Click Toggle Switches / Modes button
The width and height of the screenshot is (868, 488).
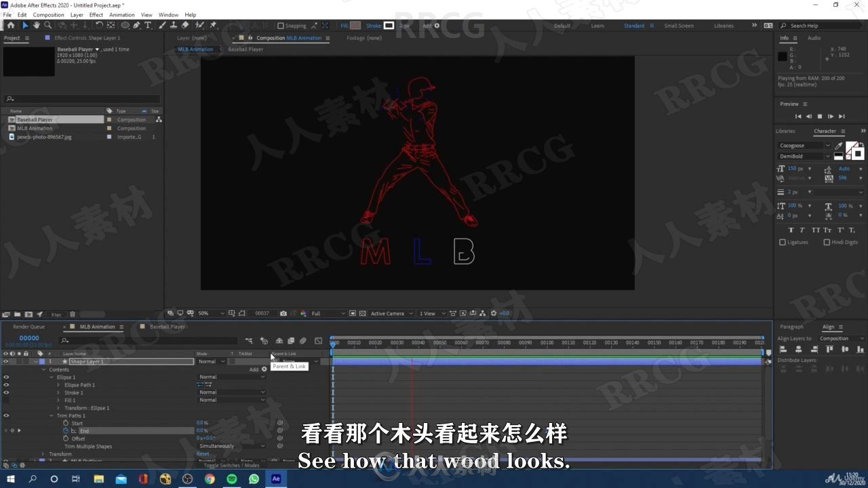pyautogui.click(x=231, y=466)
